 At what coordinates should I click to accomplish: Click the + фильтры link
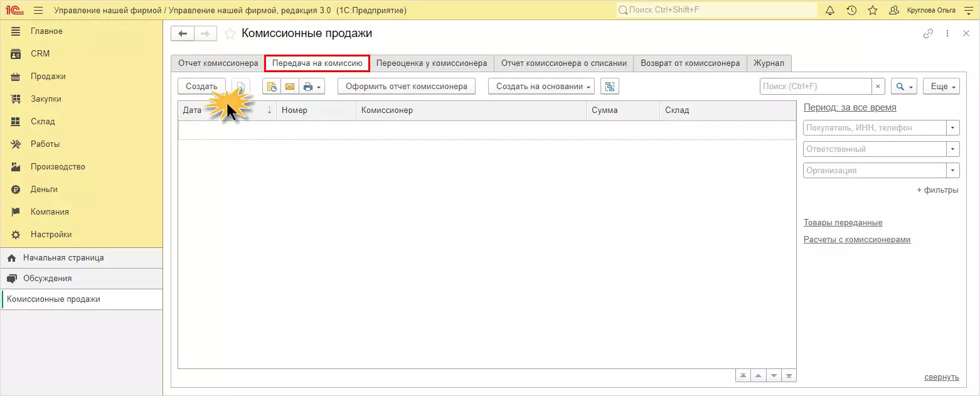937,190
